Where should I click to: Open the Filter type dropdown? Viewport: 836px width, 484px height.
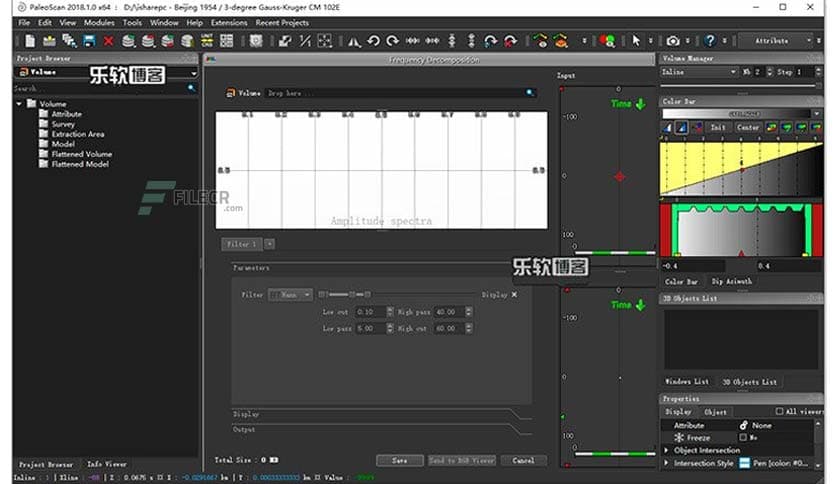[291, 295]
